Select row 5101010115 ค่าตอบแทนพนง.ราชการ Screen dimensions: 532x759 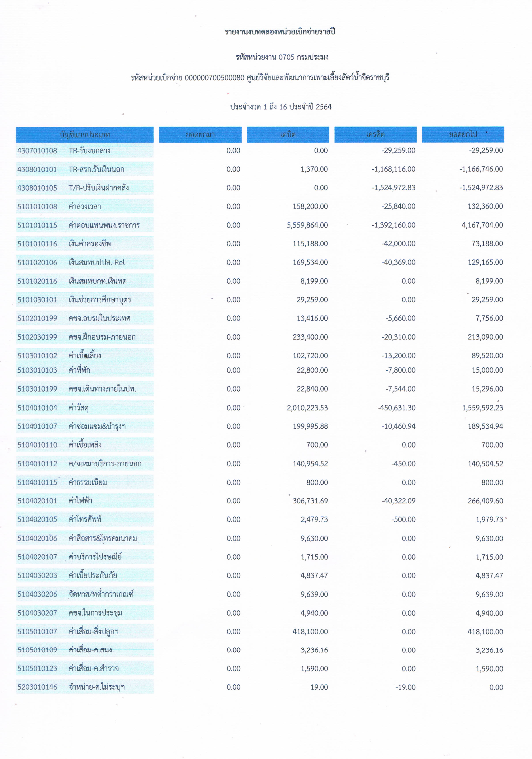85,225
